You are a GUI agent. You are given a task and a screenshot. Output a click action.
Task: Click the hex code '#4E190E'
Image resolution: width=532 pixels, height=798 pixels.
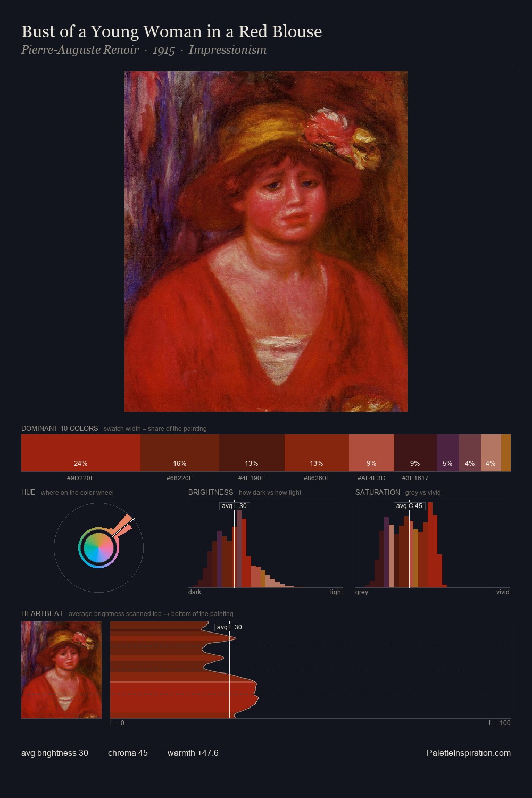click(252, 478)
